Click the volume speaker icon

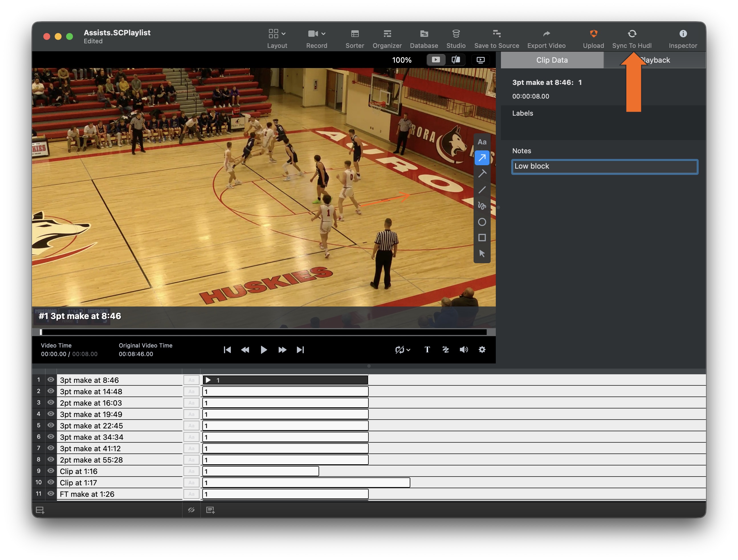pos(463,350)
